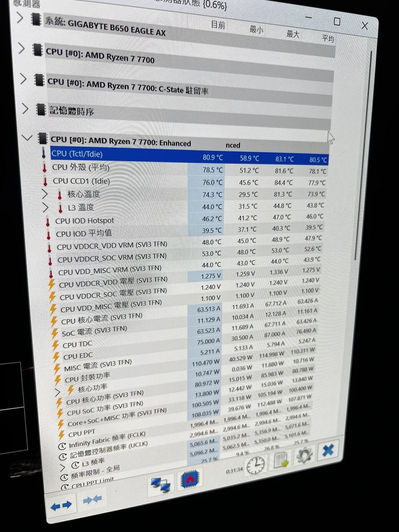Expand the L3 溫度 sub-tree
The image size is (399, 532).
pyautogui.click(x=46, y=207)
